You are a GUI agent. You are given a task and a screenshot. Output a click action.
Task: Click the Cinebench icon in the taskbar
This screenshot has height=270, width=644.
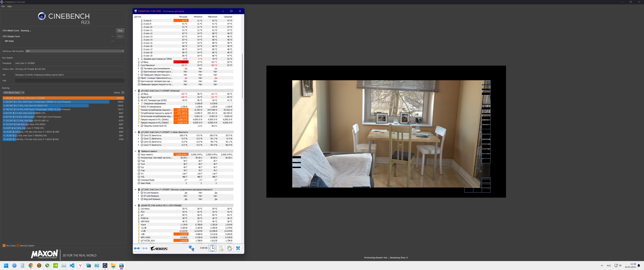105,265
